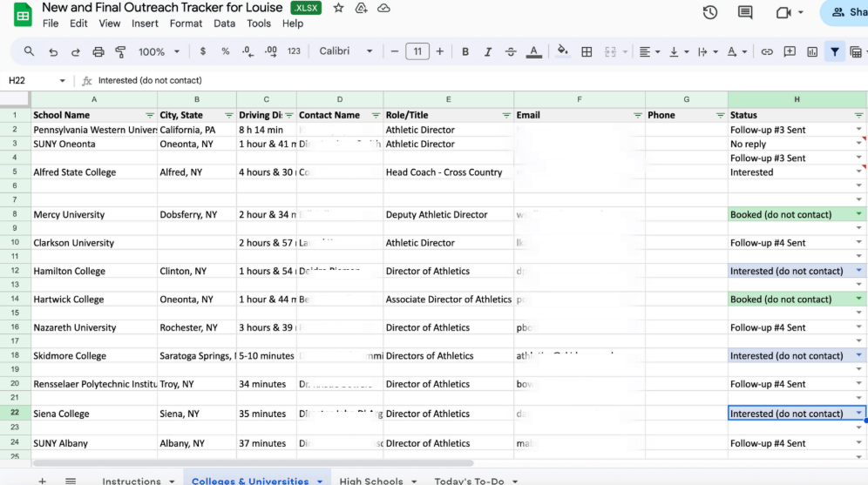Redo the last action
868x485 pixels.
pos(75,51)
